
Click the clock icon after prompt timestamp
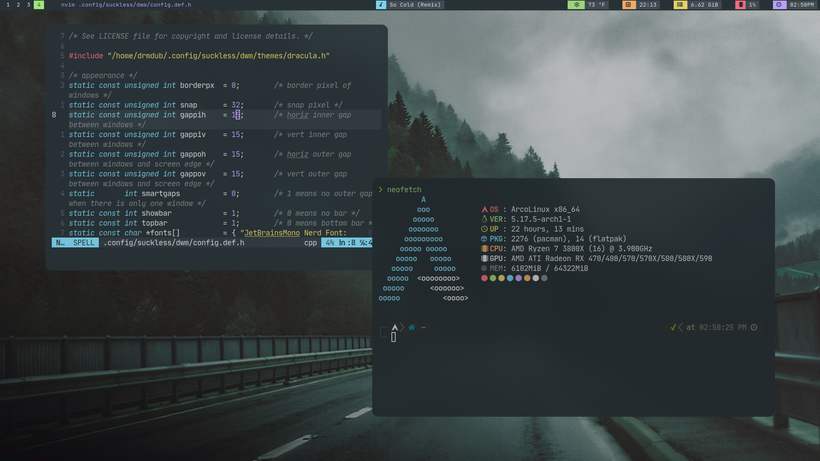click(754, 327)
